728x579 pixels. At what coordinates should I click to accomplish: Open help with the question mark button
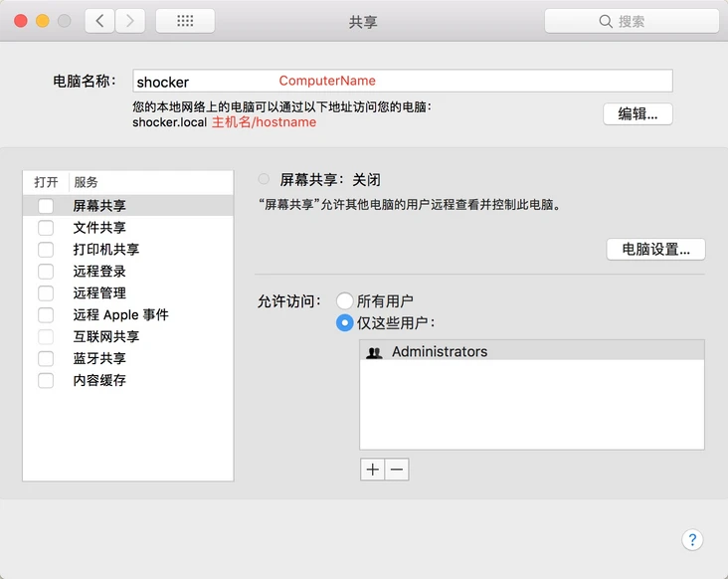[692, 539]
